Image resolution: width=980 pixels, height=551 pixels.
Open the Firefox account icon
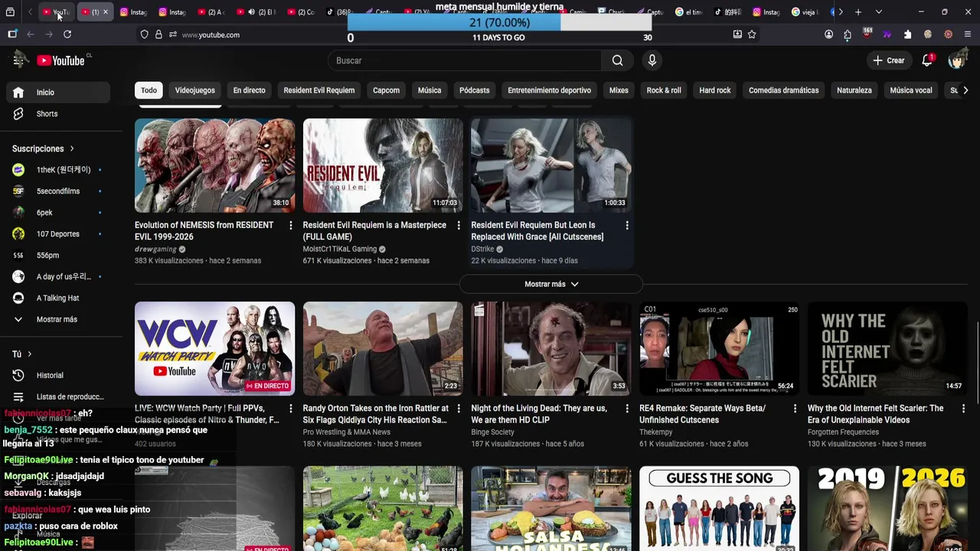(828, 34)
